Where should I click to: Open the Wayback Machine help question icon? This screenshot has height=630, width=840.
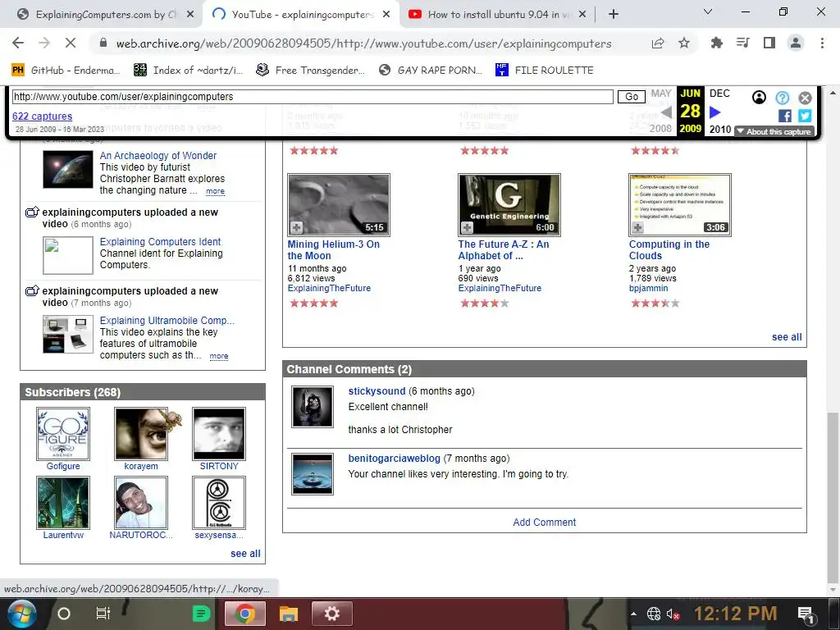pos(782,98)
